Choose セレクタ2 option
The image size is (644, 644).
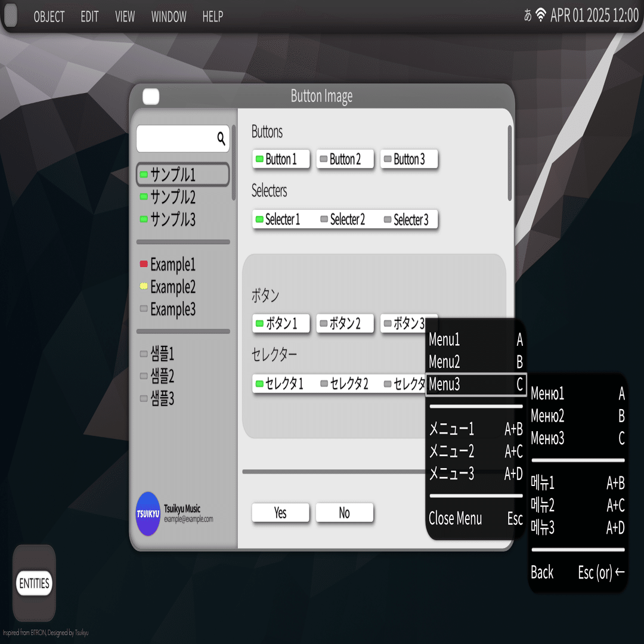click(348, 383)
